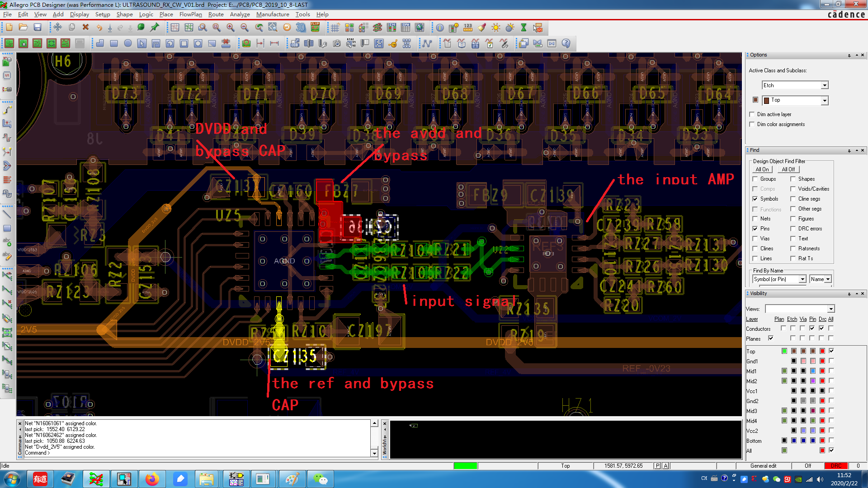The image size is (868, 488).
Task: Open the 3D viewer icon
Action: (301, 28)
